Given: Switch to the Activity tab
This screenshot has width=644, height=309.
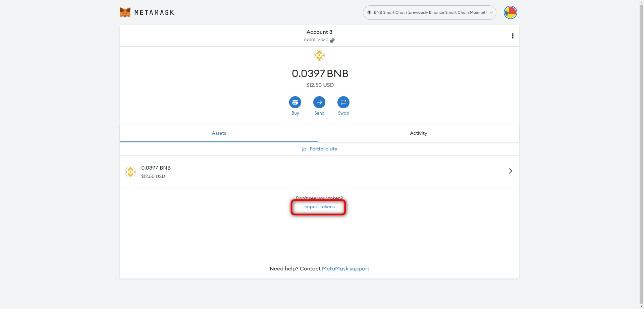Looking at the screenshot, I should [418, 133].
